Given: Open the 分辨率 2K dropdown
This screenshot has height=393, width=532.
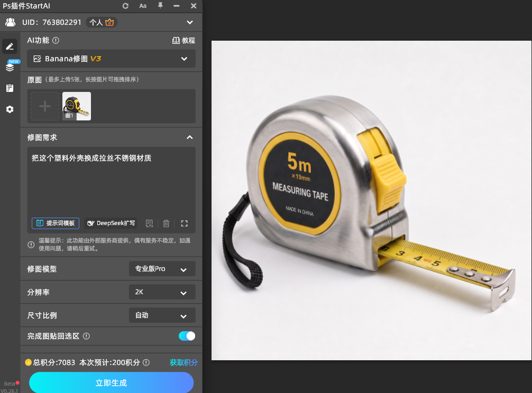Looking at the screenshot, I should click(x=162, y=292).
